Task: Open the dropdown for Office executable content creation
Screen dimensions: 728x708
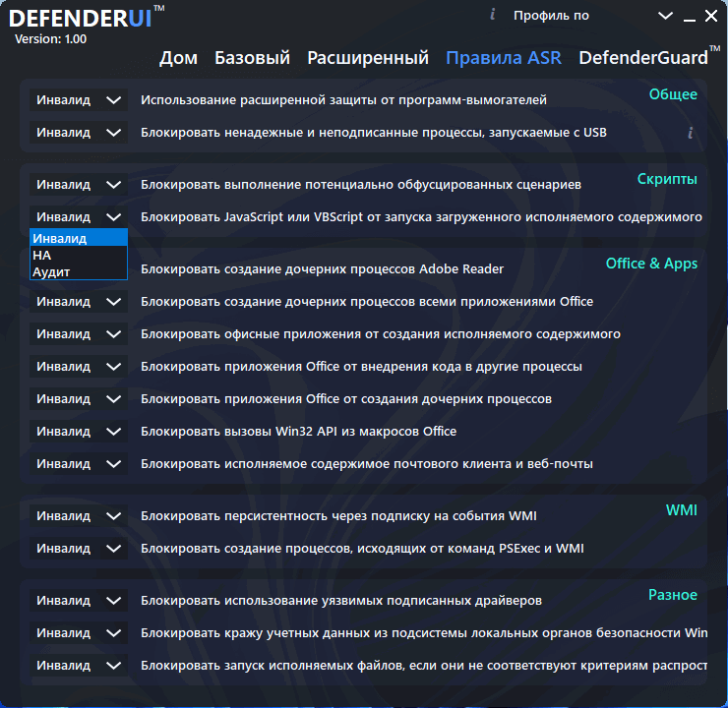Action: [79, 334]
